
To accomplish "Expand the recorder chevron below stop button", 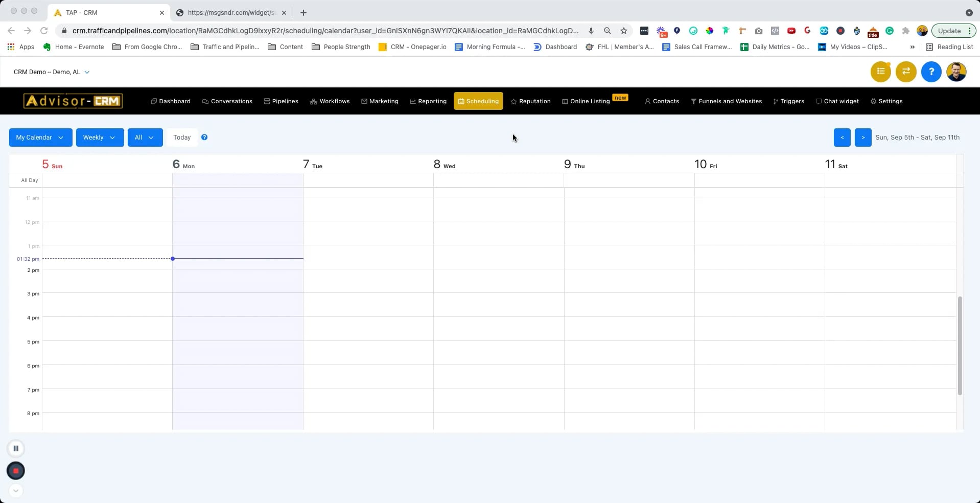I will pos(16,491).
